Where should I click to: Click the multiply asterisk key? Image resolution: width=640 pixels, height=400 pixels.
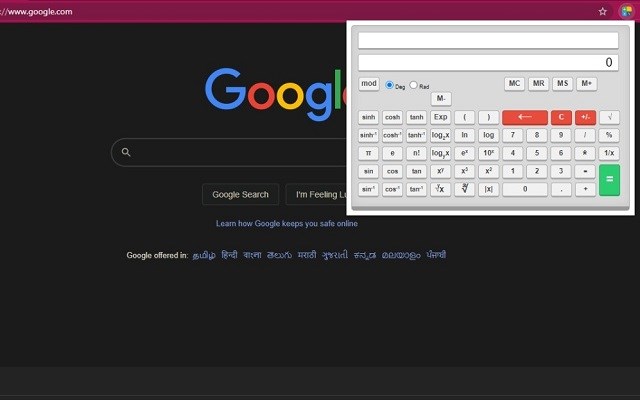(585, 153)
